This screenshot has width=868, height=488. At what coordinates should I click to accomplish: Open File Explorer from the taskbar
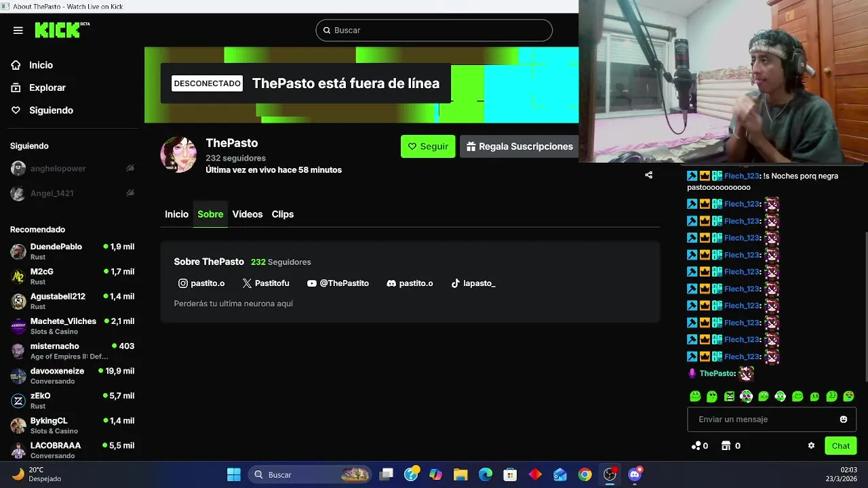[x=460, y=474]
